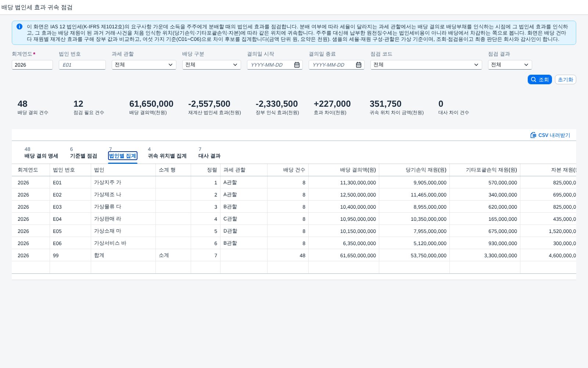
Task: Focus the 회계연도 input field
Action: (32, 65)
